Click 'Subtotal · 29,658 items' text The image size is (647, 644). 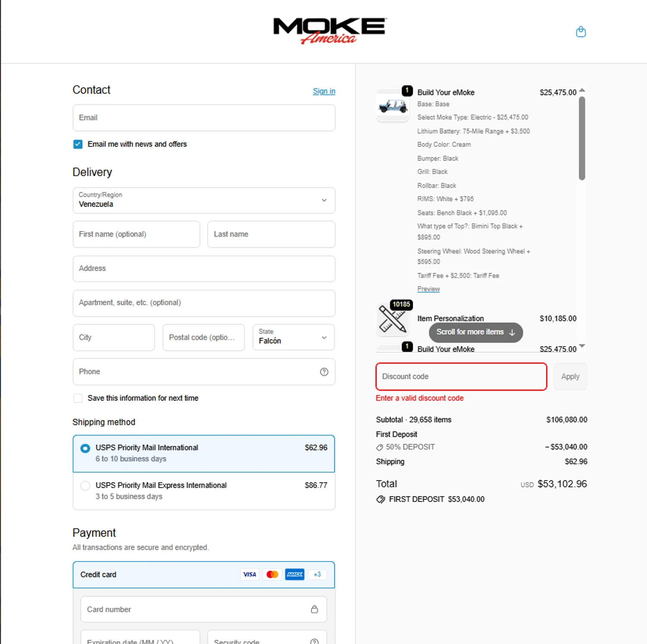pyautogui.click(x=413, y=420)
